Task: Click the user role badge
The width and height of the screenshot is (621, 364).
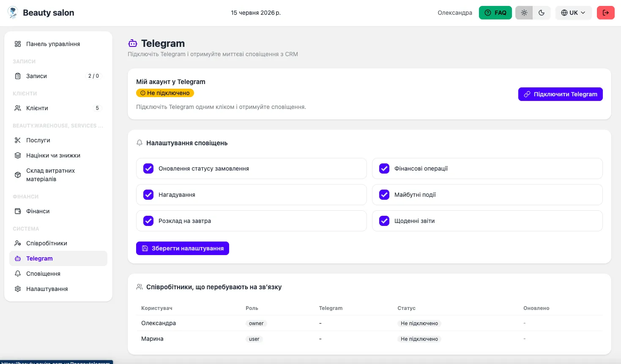Action: pos(254,339)
